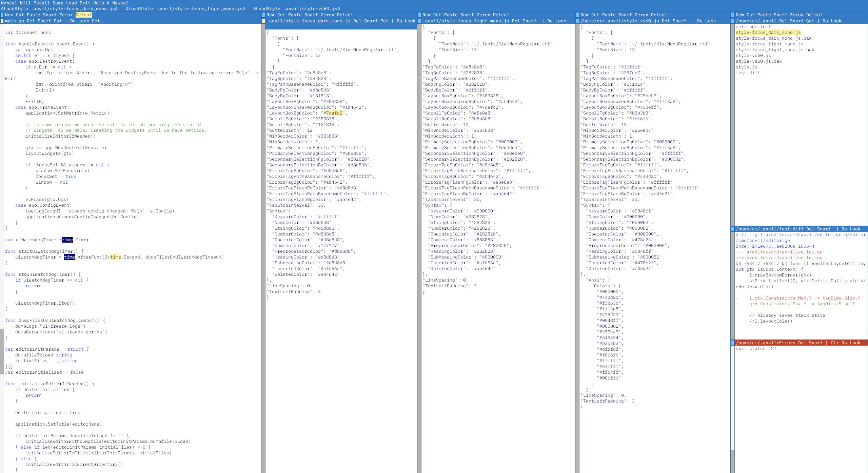Click layout box of /home/cr/.anvil directory window
The width and height of the screenshot is (868, 473).
point(733,21)
